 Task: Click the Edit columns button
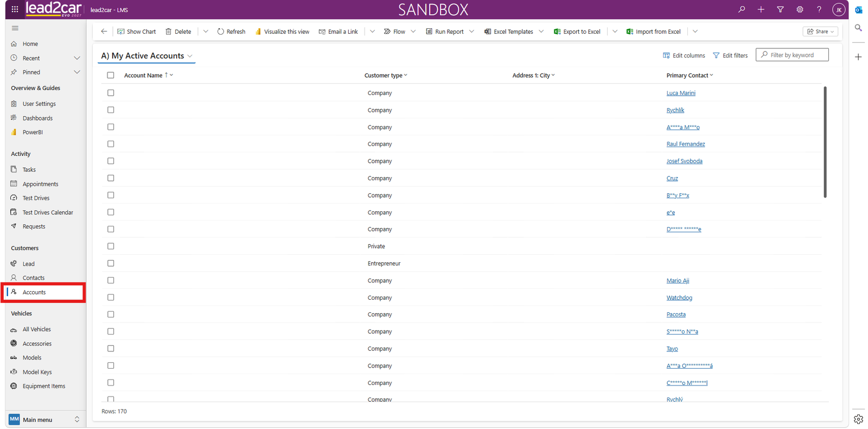pos(684,55)
